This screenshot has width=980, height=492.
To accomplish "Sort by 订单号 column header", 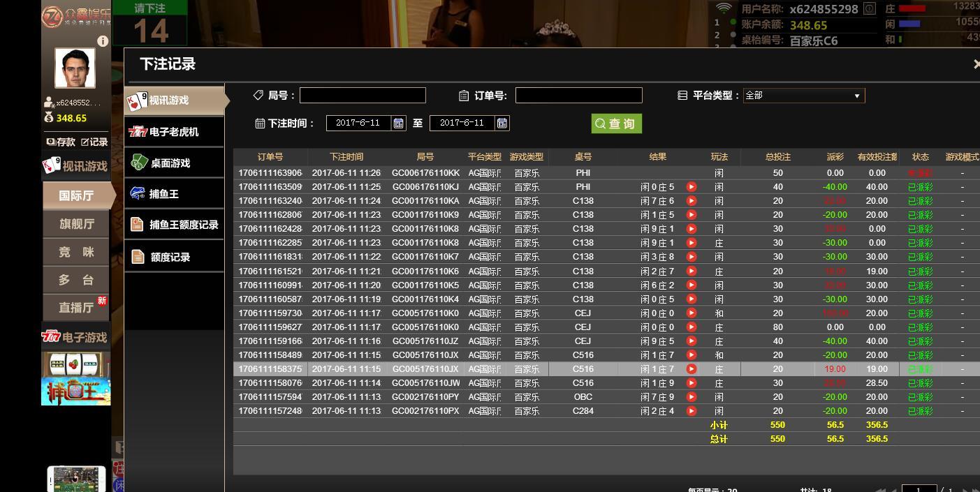I will tap(270, 157).
